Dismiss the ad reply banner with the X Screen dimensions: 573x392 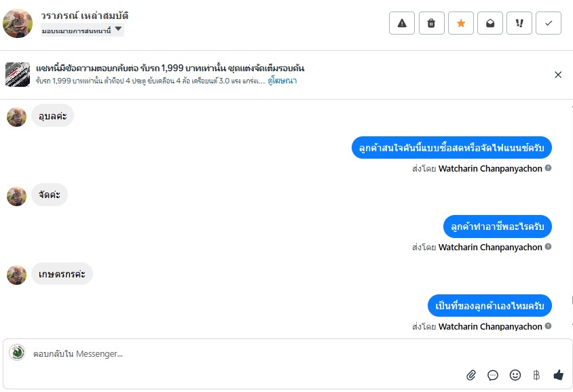[x=558, y=75]
